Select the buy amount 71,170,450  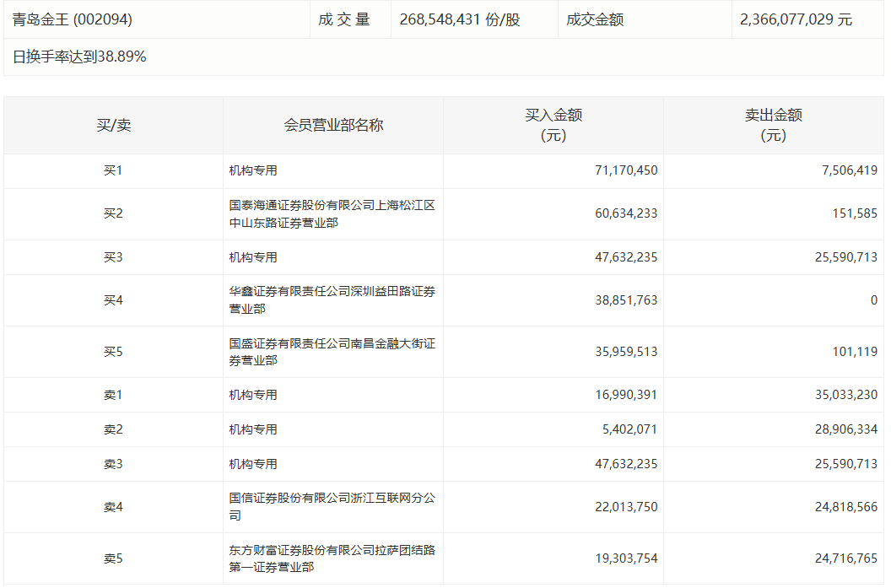coord(626,170)
